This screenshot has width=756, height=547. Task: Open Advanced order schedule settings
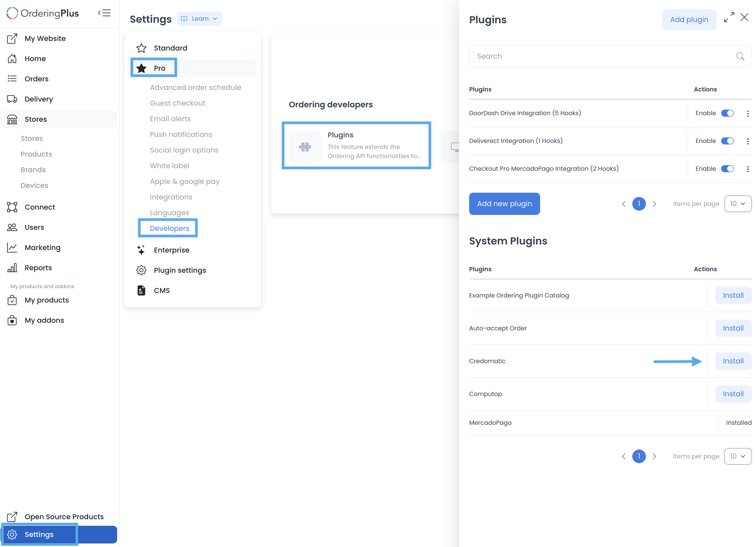point(195,87)
